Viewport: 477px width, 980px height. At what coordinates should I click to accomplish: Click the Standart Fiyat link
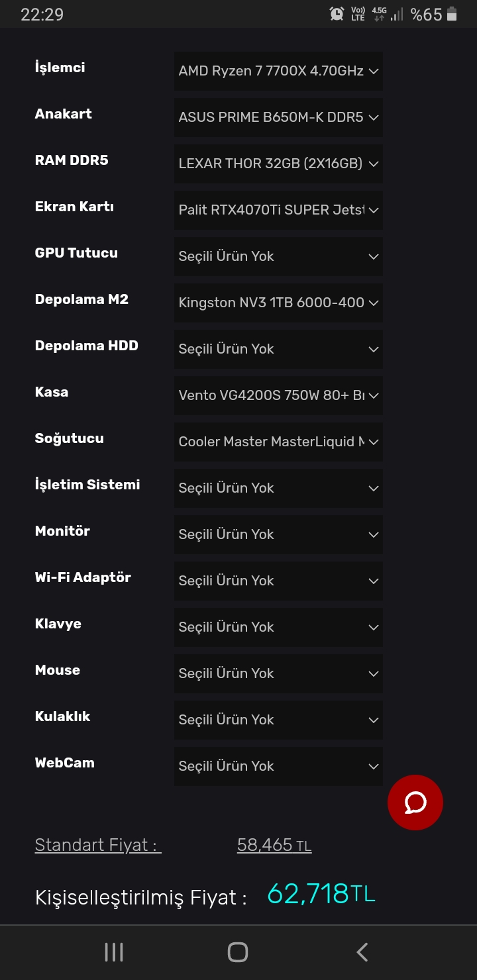(x=98, y=845)
